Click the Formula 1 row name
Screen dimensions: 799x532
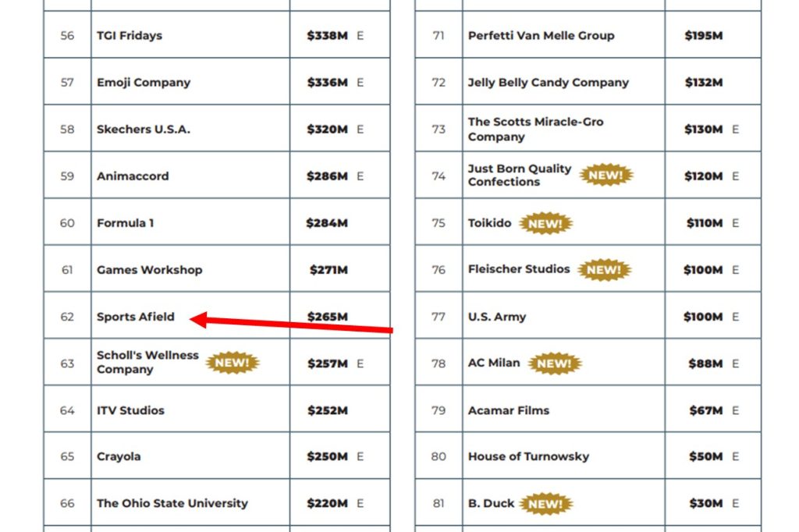pos(126,222)
